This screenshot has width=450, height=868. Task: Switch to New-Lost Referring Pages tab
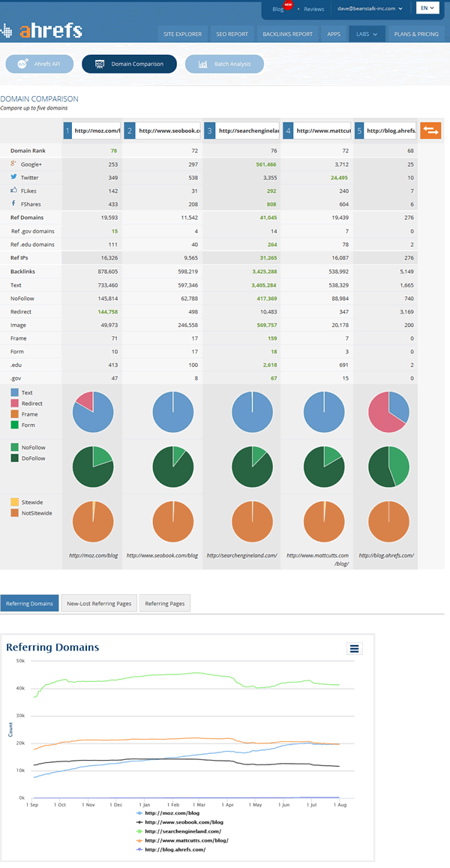pyautogui.click(x=99, y=603)
